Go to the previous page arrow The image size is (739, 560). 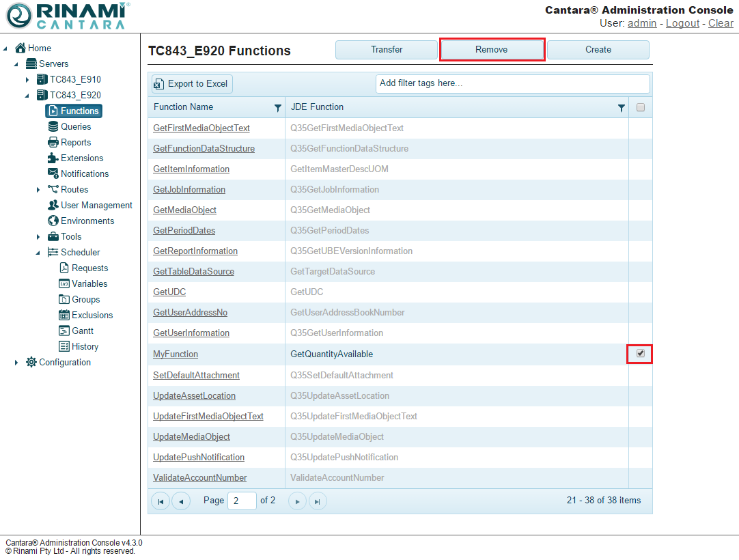pos(181,501)
